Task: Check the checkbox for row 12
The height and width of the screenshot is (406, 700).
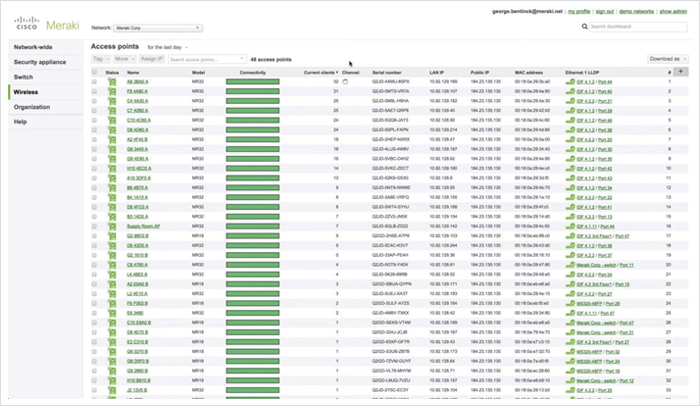Action: click(94, 188)
